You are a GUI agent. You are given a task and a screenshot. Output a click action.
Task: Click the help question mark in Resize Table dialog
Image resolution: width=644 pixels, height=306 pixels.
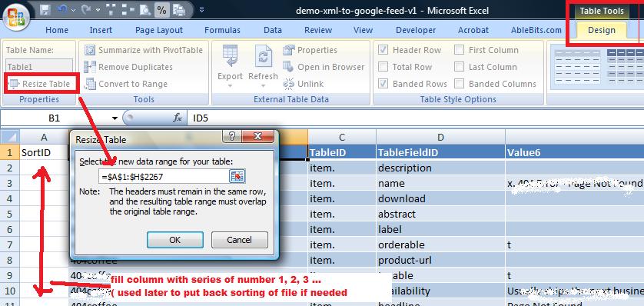(232, 136)
